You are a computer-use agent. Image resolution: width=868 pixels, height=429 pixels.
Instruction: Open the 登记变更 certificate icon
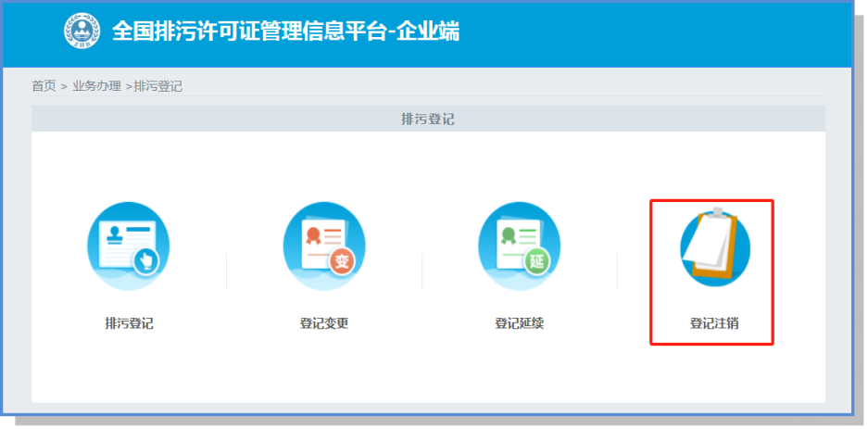coord(324,246)
